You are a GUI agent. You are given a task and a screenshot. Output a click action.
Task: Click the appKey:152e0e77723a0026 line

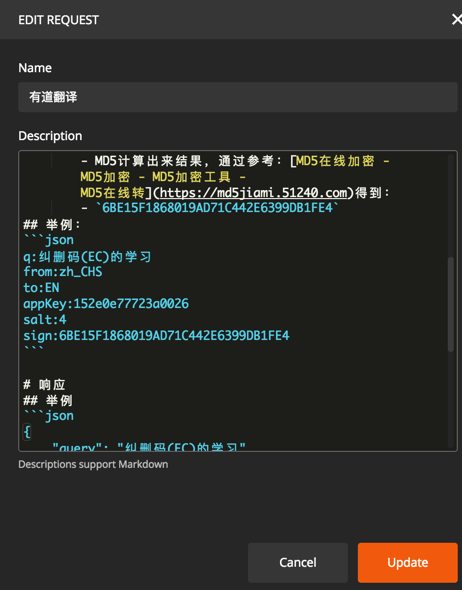click(106, 304)
